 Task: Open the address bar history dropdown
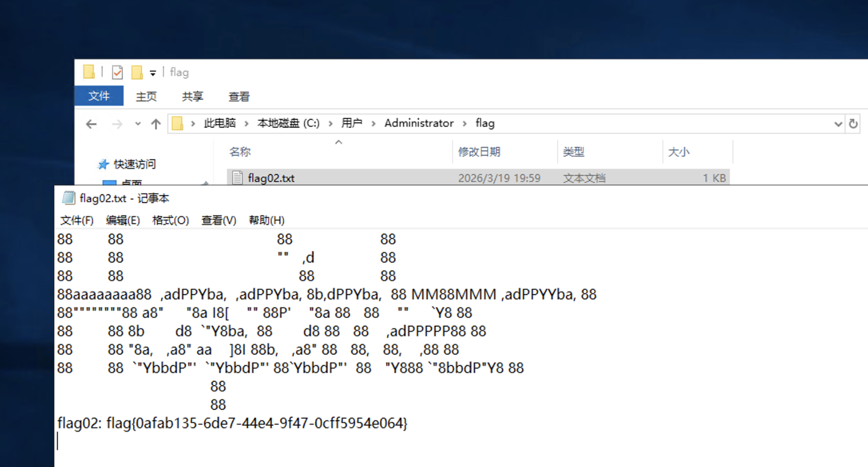837,124
